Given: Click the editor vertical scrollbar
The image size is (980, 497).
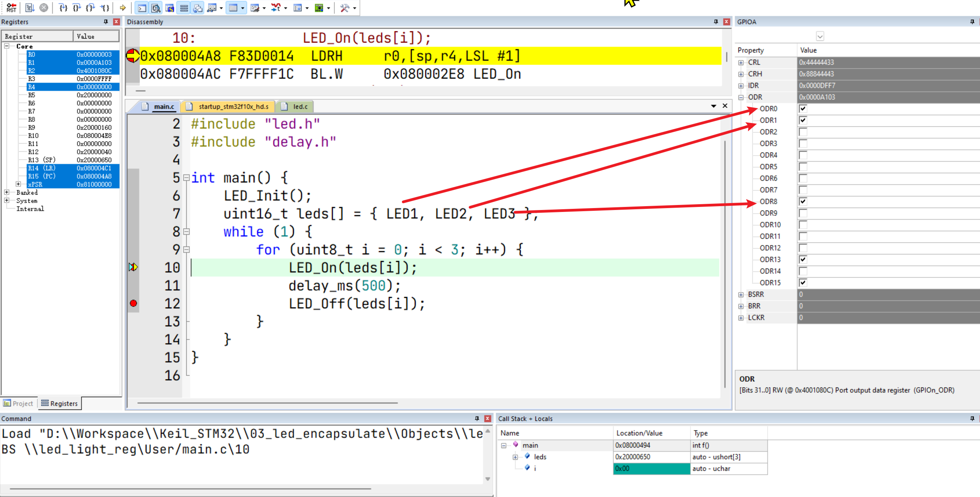Looking at the screenshot, I should (x=725, y=264).
